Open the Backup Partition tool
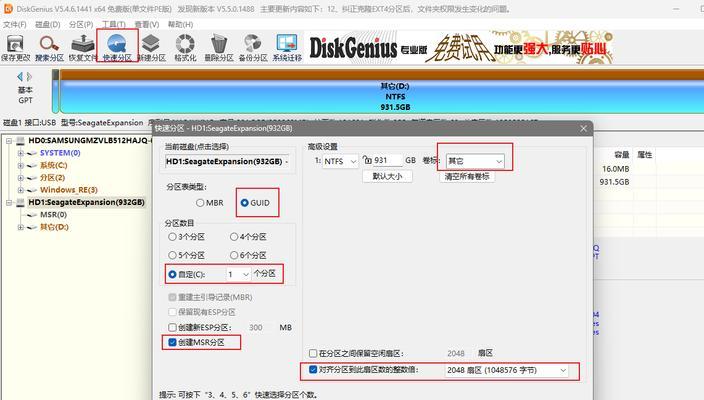The height and width of the screenshot is (400, 704). point(253,48)
